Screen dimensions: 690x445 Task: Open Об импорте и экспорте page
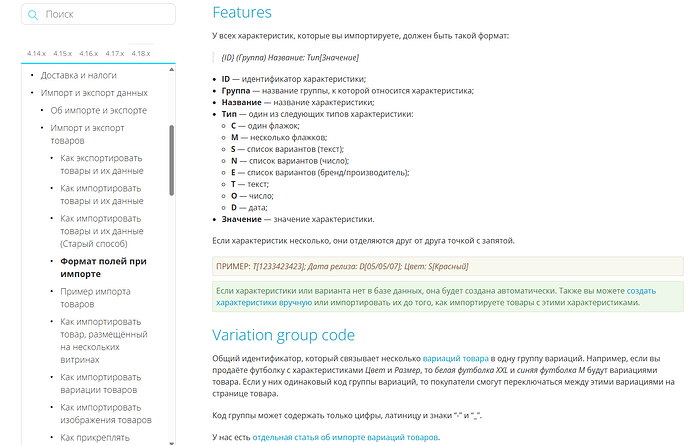click(x=98, y=110)
